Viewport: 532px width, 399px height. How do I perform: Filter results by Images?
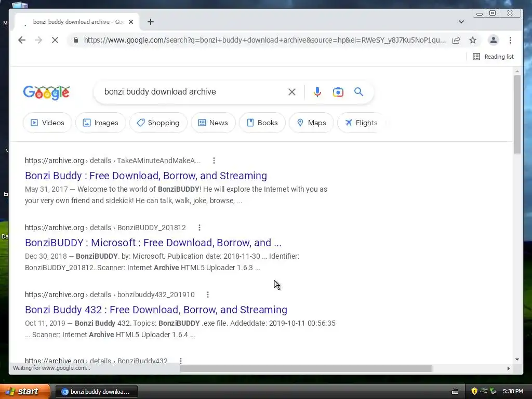click(100, 123)
